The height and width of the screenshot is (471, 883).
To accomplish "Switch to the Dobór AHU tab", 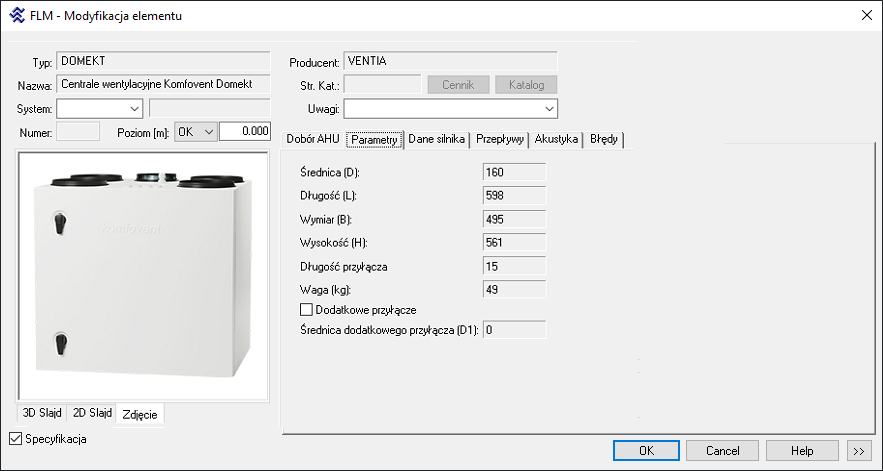I will (313, 139).
